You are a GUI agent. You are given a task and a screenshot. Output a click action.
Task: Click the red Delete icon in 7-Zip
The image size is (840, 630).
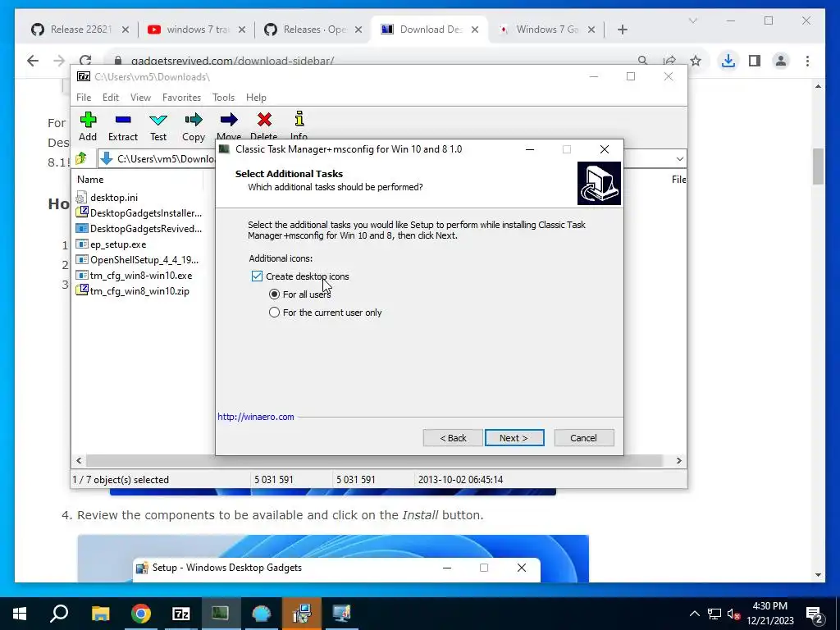(x=264, y=120)
